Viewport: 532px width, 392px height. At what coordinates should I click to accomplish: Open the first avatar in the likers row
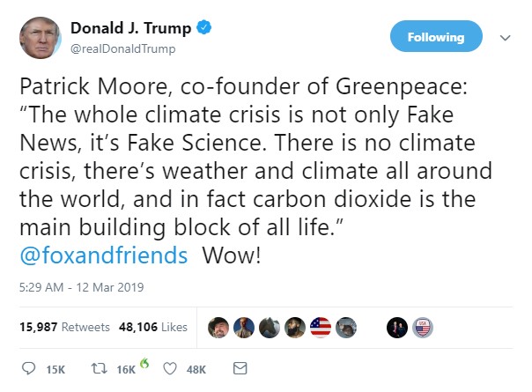217,327
